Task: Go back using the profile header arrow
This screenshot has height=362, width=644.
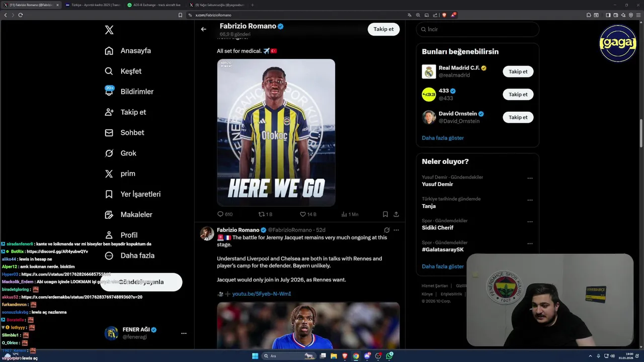Action: click(x=204, y=29)
